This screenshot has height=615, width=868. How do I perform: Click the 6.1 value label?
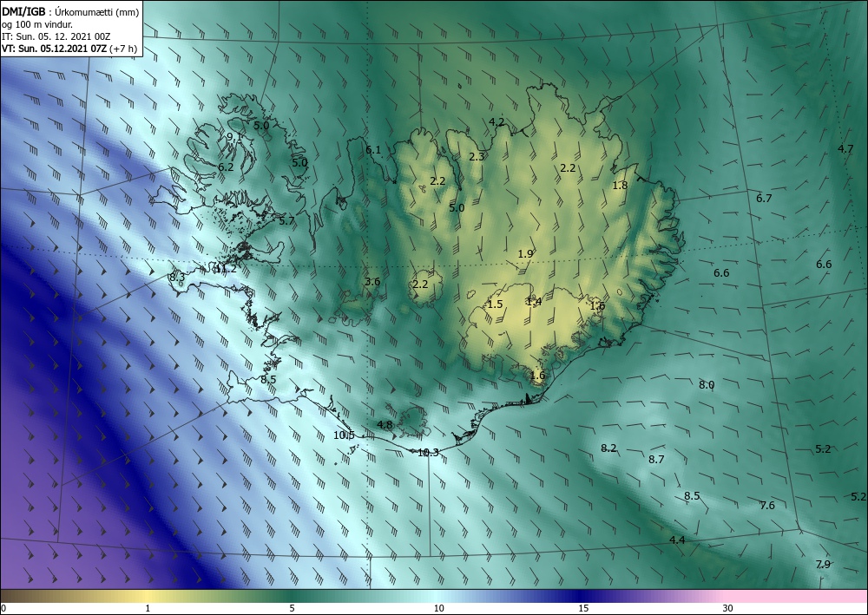point(373,149)
